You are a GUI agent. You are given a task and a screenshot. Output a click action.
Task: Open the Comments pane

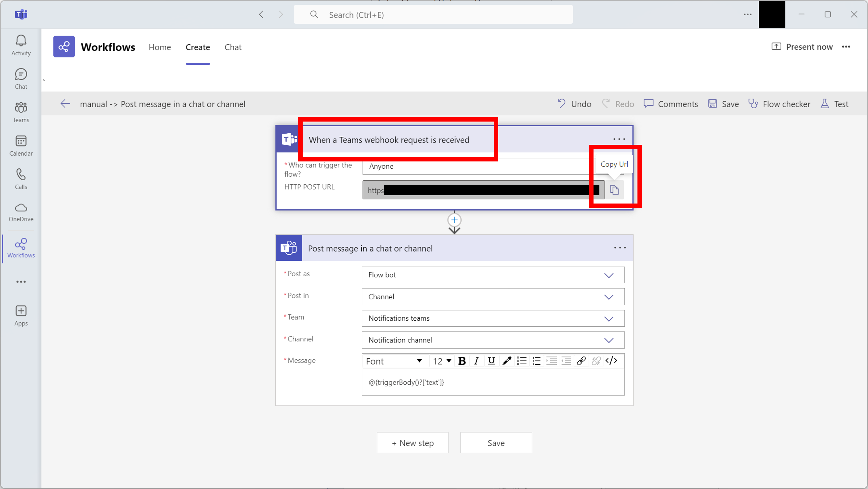[671, 104]
